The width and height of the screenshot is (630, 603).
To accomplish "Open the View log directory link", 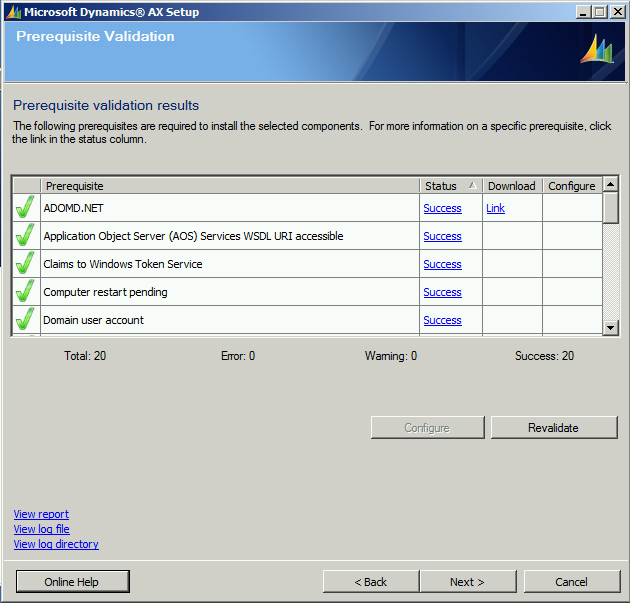I will (56, 544).
